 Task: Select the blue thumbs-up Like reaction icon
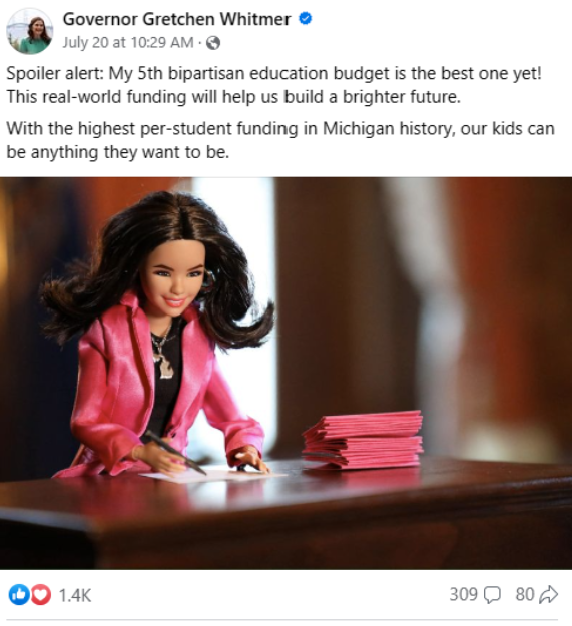pyautogui.click(x=18, y=595)
